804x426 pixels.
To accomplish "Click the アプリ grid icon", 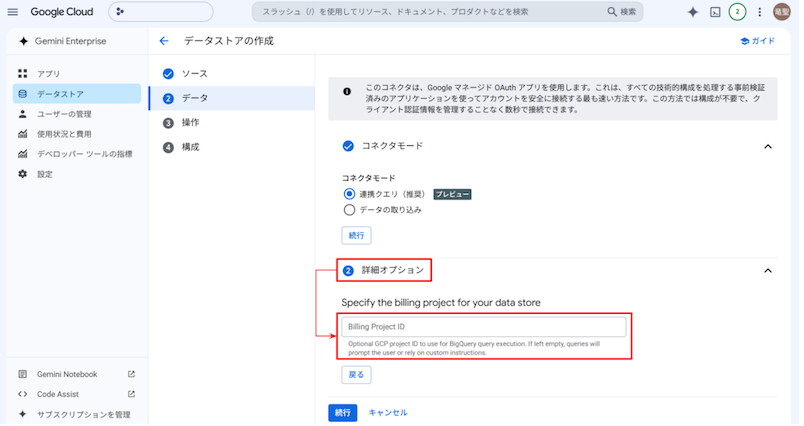I will click(23, 74).
